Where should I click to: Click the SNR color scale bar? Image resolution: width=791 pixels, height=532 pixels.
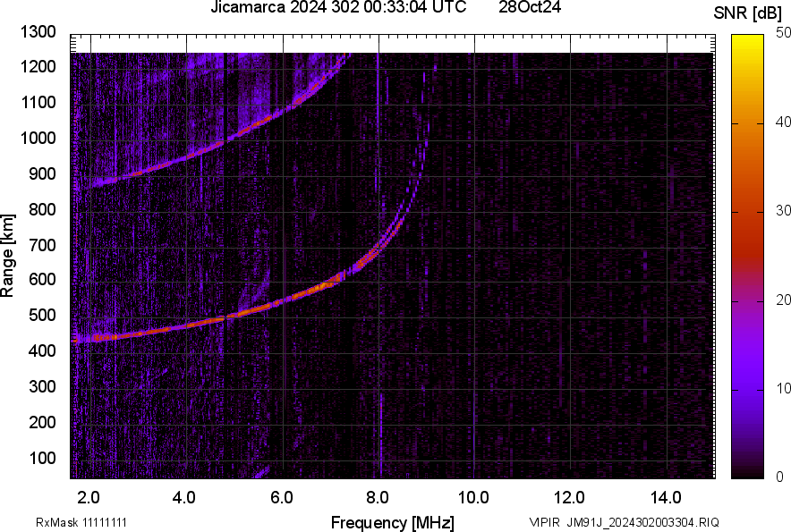(748, 257)
